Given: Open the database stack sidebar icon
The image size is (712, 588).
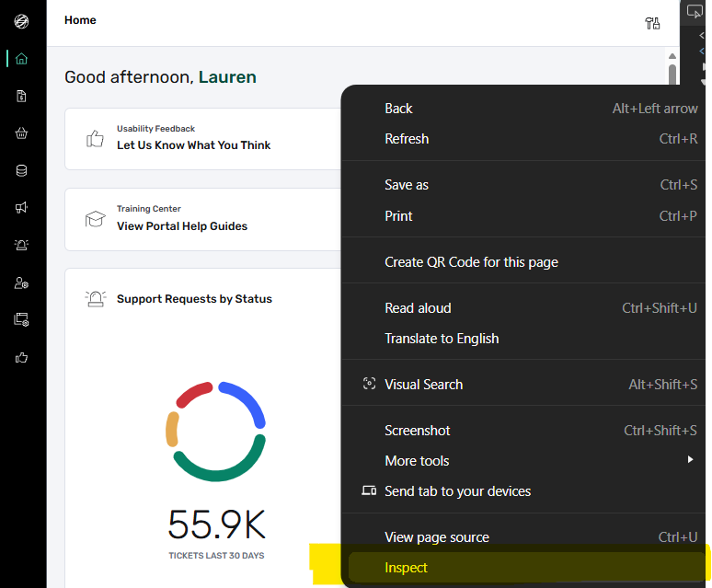Looking at the screenshot, I should pyautogui.click(x=21, y=170).
